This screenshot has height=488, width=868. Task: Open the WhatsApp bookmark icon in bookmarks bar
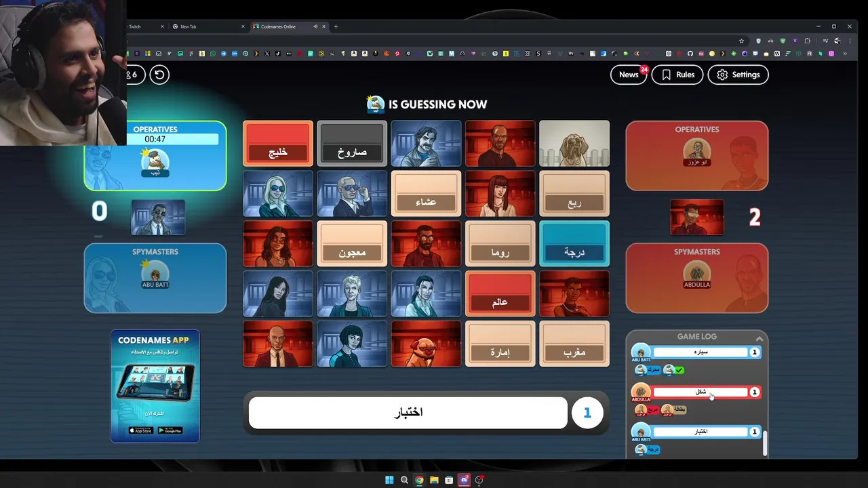(x=213, y=54)
